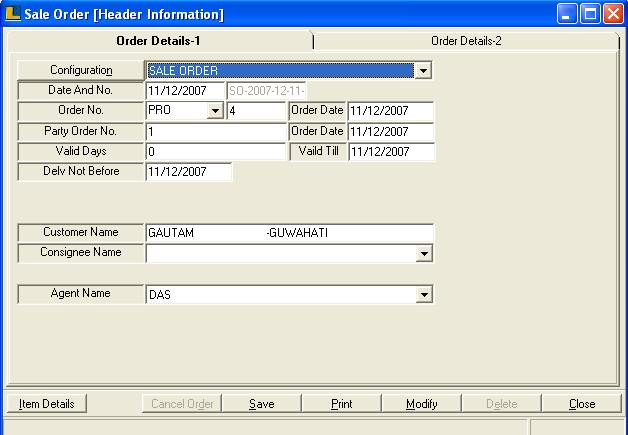The width and height of the screenshot is (628, 435).
Task: Click the grayed SO-2007-12-11- number field
Action: pos(267,91)
